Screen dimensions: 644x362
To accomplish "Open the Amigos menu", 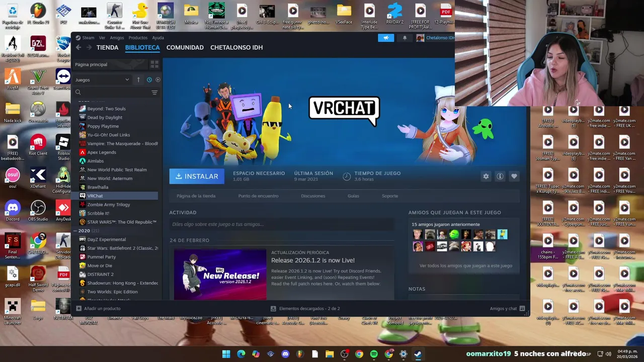I will click(117, 38).
